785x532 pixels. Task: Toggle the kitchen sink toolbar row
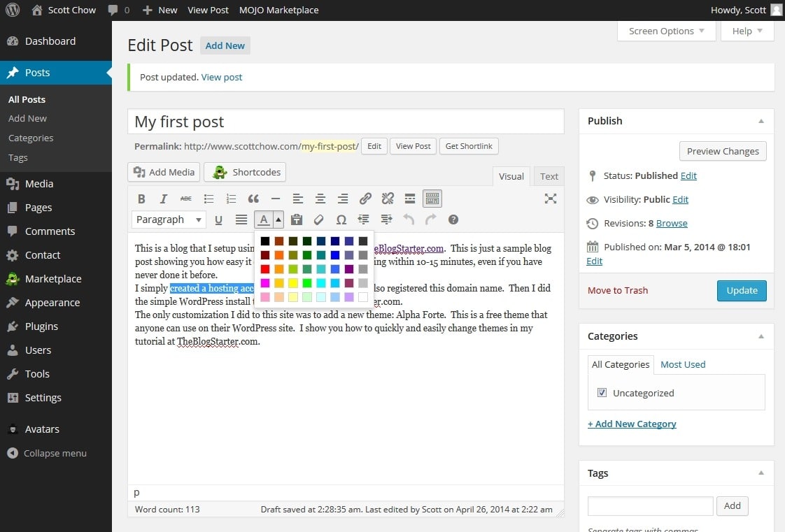click(432, 198)
